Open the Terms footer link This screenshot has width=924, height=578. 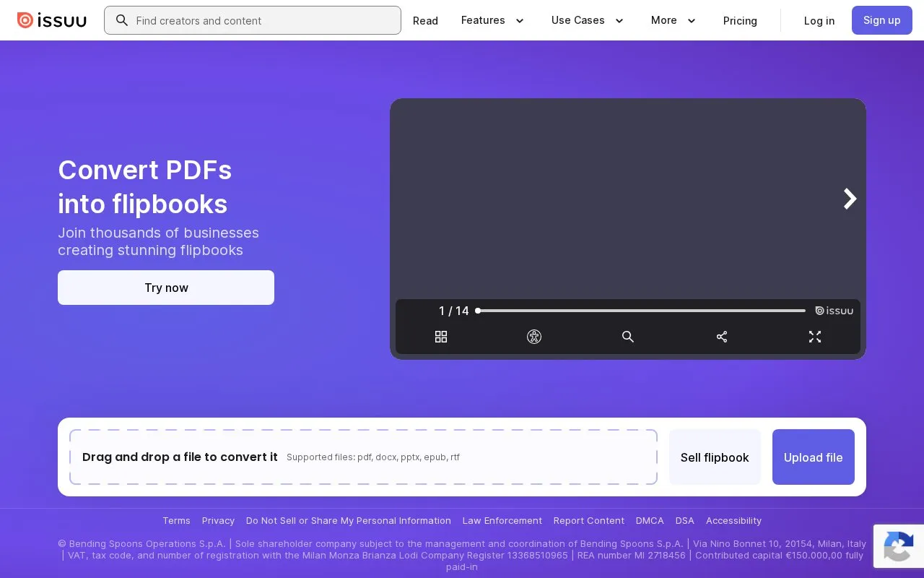176,521
